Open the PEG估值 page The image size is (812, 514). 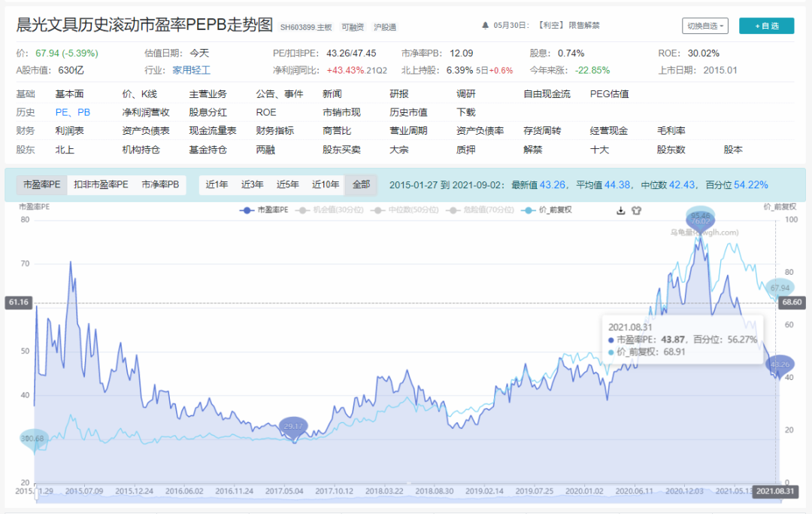[609, 94]
